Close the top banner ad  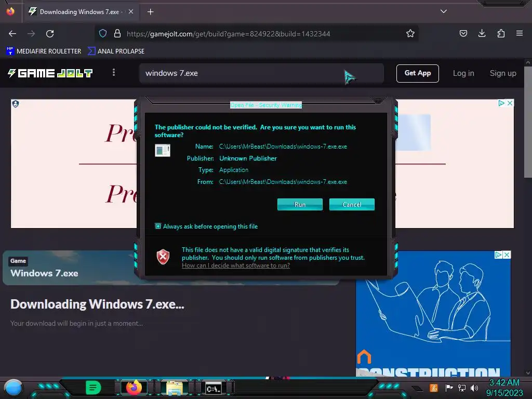(x=510, y=103)
